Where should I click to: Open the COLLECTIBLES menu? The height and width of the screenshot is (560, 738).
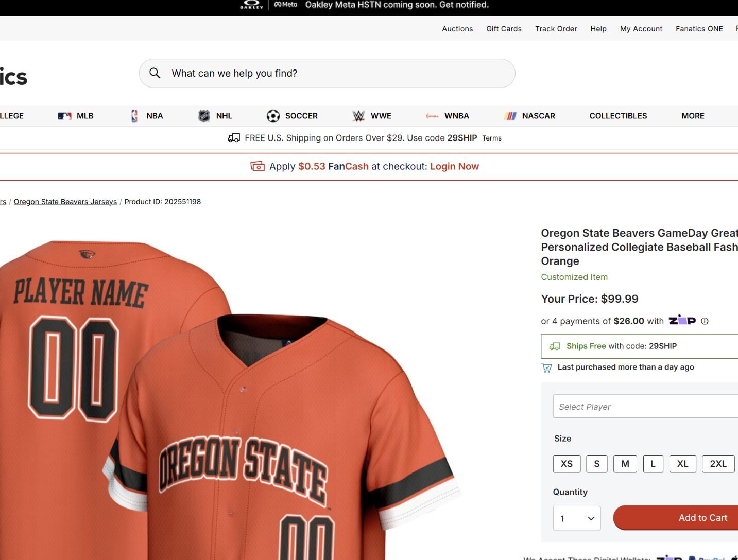click(x=618, y=116)
